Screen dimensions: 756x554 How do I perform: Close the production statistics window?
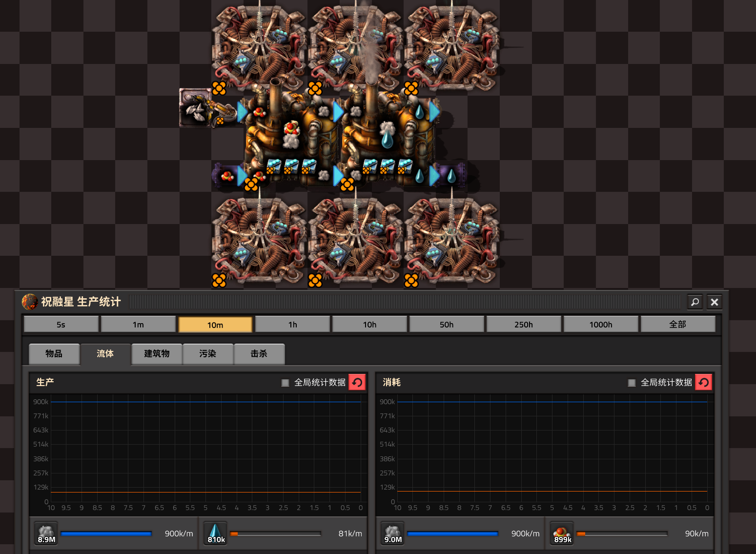tap(715, 302)
